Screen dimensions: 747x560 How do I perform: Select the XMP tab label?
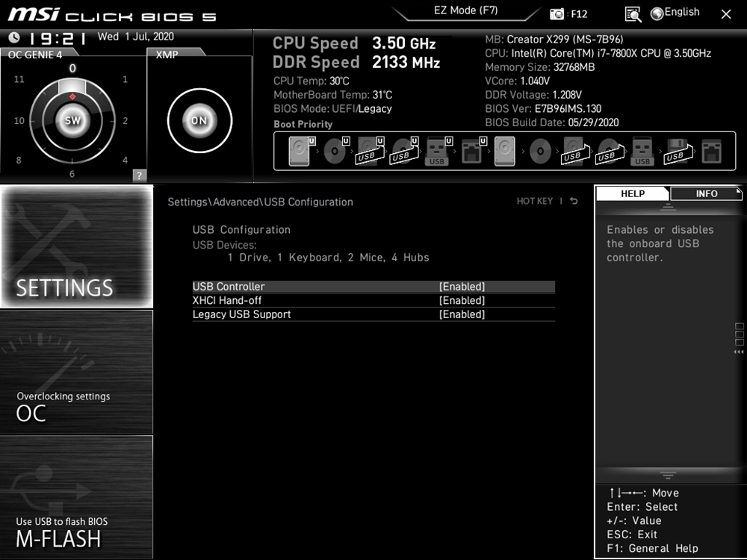[x=167, y=55]
